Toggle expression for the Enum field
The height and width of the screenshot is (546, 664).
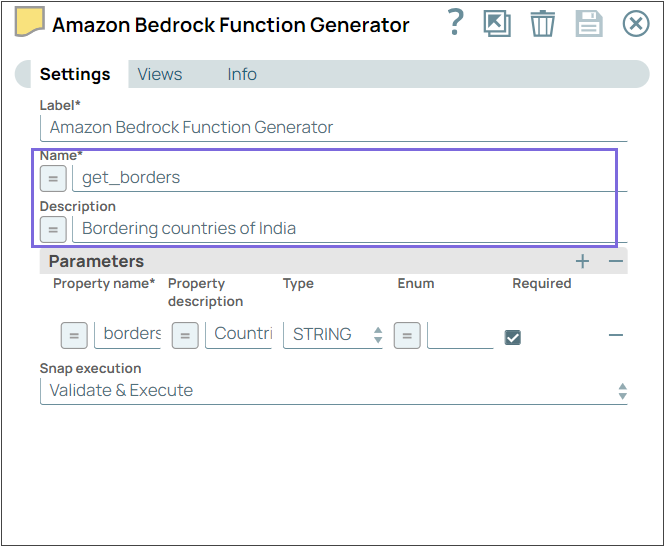(x=407, y=335)
